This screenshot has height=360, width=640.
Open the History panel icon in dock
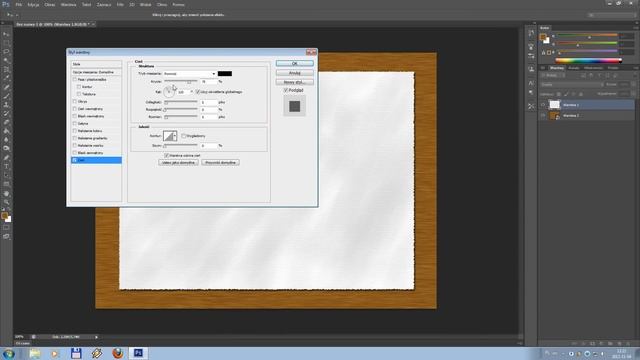coord(531,33)
